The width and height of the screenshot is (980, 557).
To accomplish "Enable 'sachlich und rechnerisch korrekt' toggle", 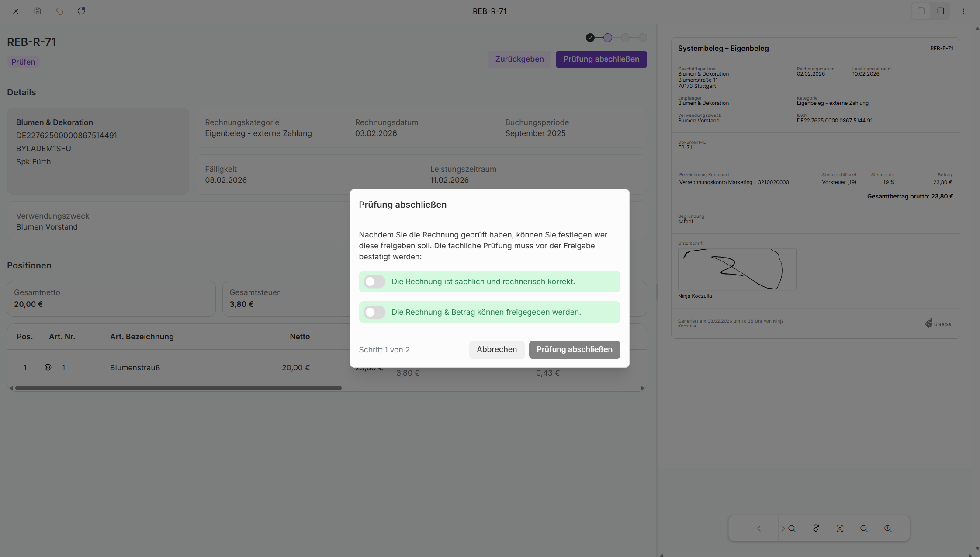I will point(374,282).
